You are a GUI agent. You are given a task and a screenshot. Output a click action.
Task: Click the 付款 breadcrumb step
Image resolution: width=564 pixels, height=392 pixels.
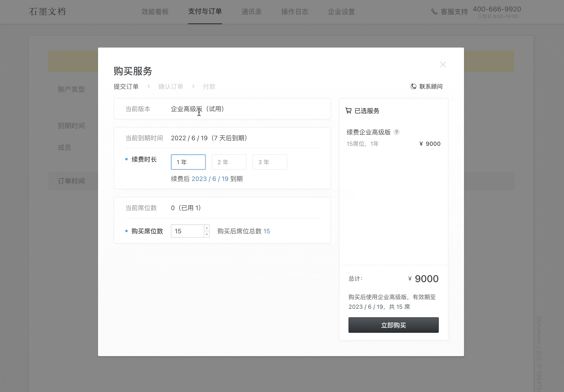point(209,86)
